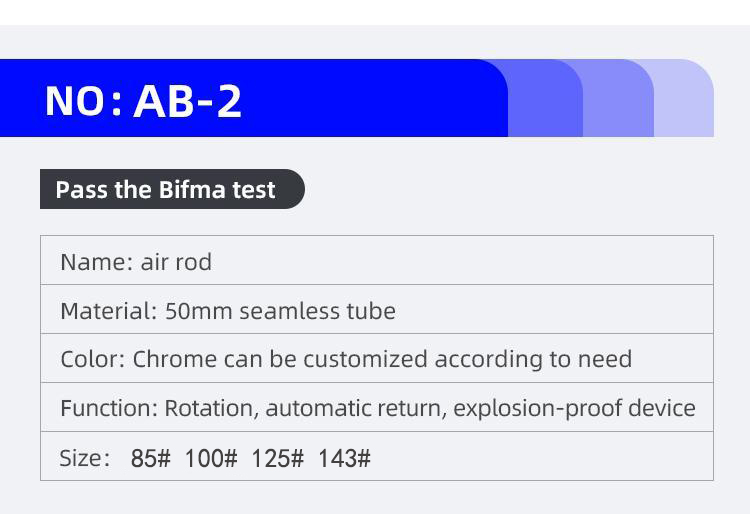
Task: Click the 'air rod' name value
Action: pos(176,262)
